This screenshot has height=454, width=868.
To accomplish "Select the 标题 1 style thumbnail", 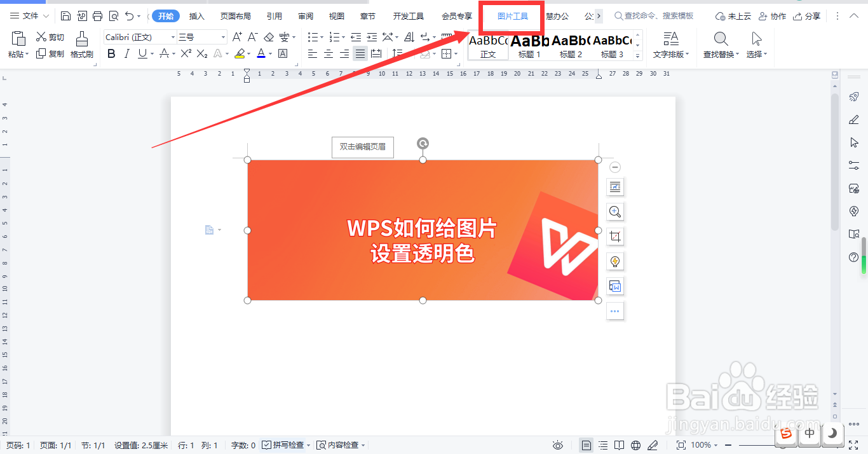I will pyautogui.click(x=529, y=46).
